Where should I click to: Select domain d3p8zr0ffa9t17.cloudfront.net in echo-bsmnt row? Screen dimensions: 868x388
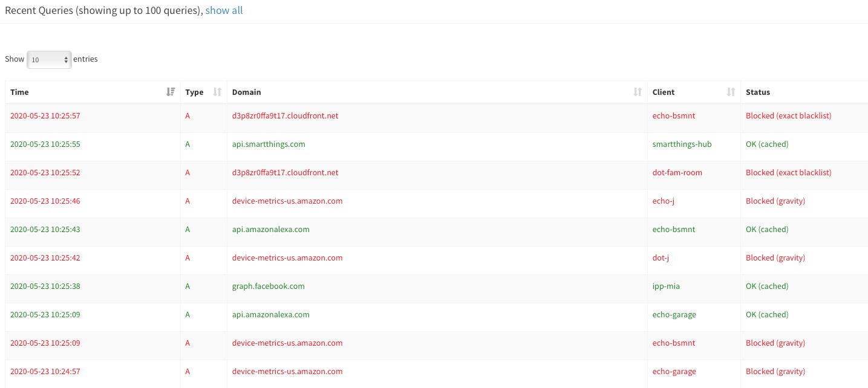coord(286,115)
